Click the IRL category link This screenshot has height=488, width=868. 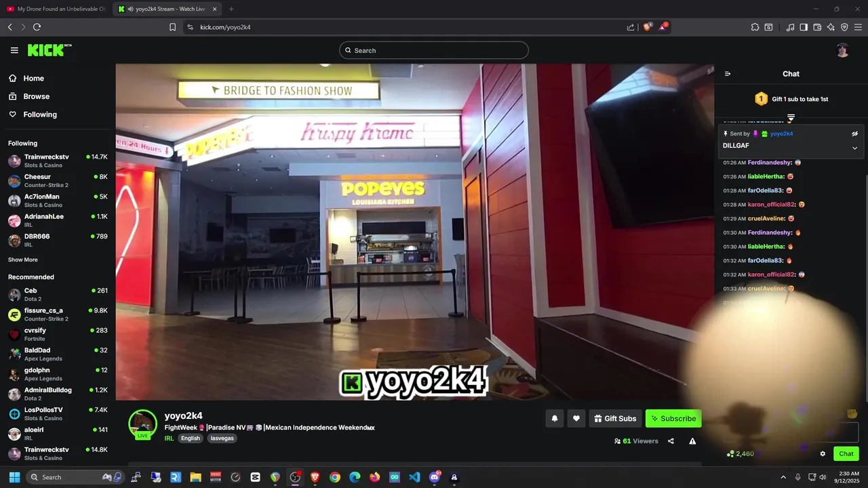point(169,439)
